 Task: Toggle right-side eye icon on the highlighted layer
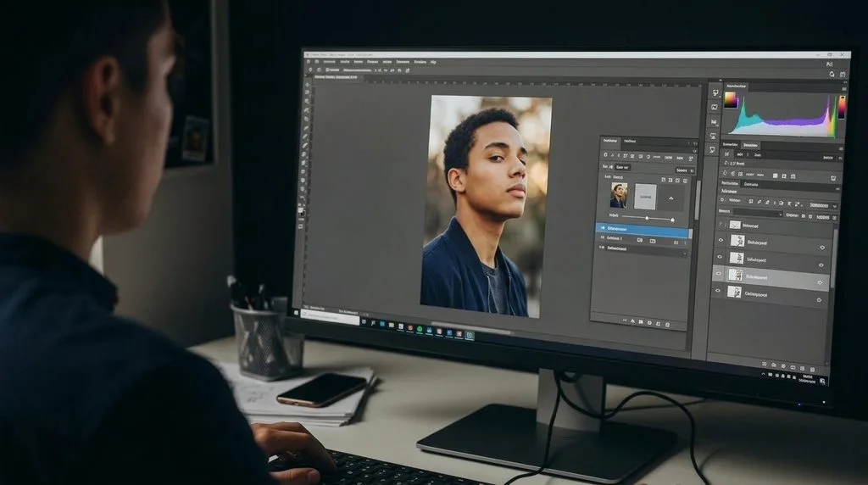click(820, 283)
